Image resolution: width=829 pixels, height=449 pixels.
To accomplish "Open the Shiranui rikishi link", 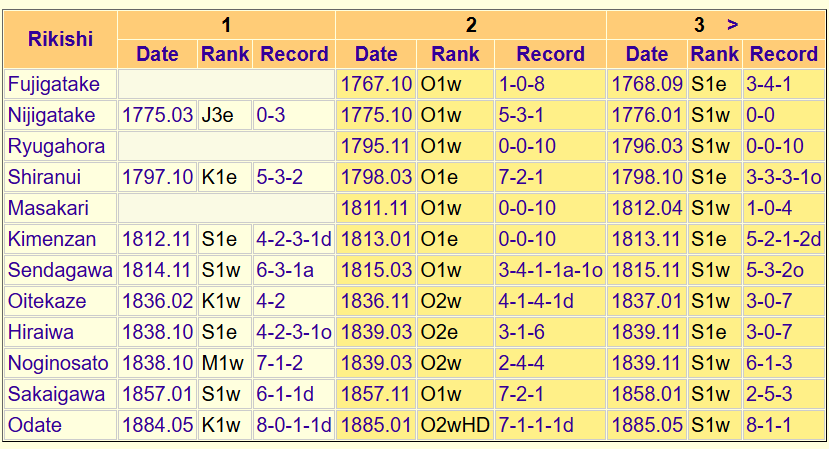I will [x=44, y=177].
